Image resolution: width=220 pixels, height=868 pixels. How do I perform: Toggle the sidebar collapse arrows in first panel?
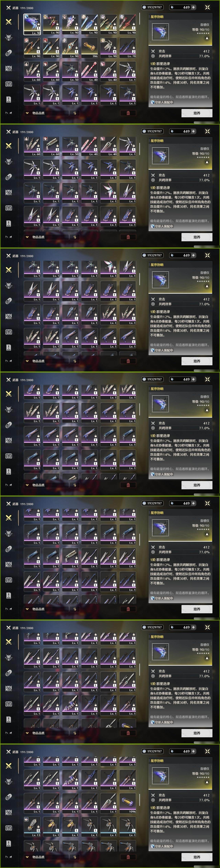pos(9,113)
